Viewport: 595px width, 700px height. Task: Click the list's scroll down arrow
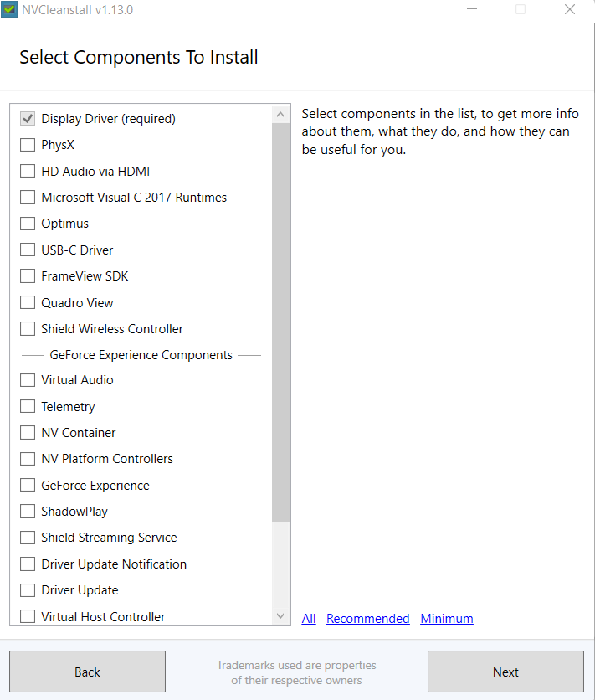pyautogui.click(x=280, y=616)
